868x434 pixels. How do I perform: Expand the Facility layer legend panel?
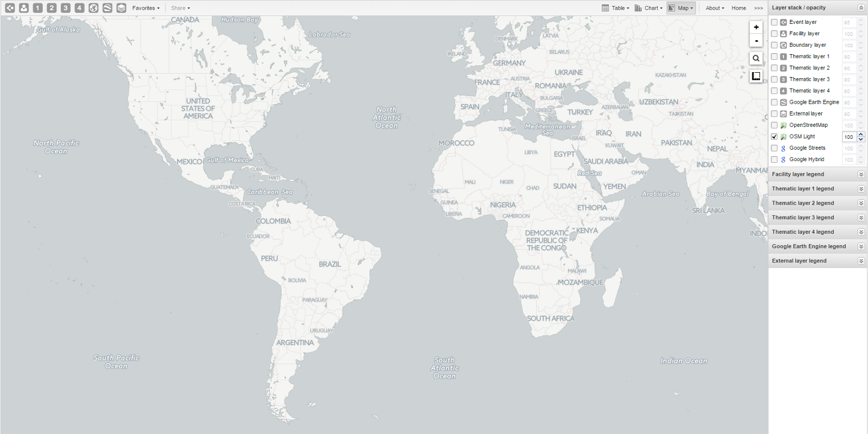pos(861,174)
